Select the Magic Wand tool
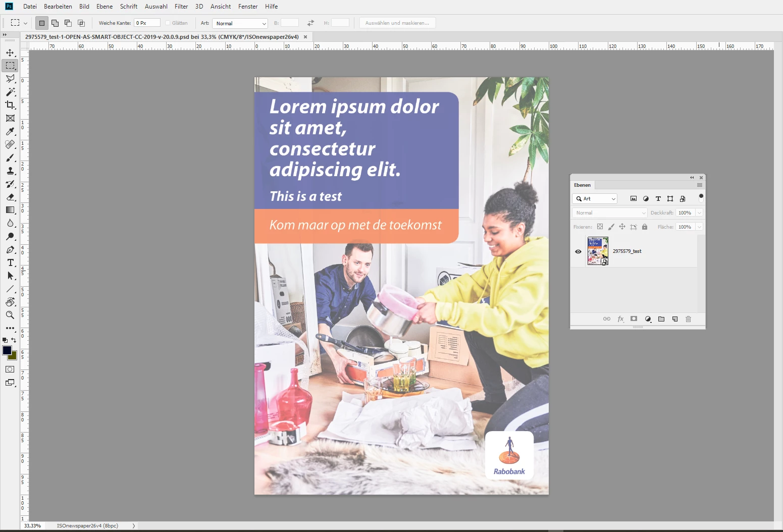Viewport: 783px width, 532px height. [x=10, y=92]
